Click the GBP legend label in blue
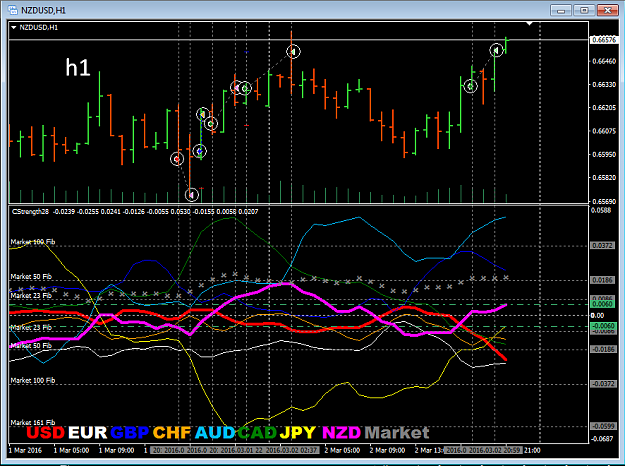Screen dimensions: 625x466 point(130,433)
